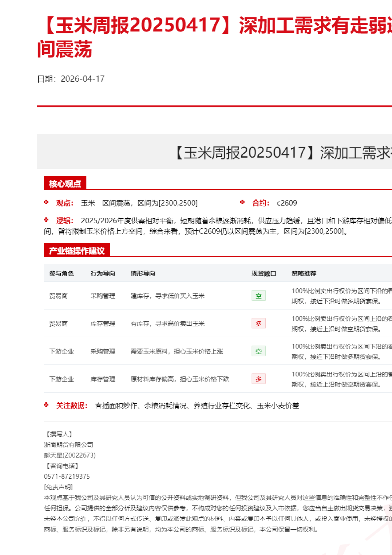Click the red bullet icon beside 逻辑
This screenshot has height=555, width=392.
[46, 220]
